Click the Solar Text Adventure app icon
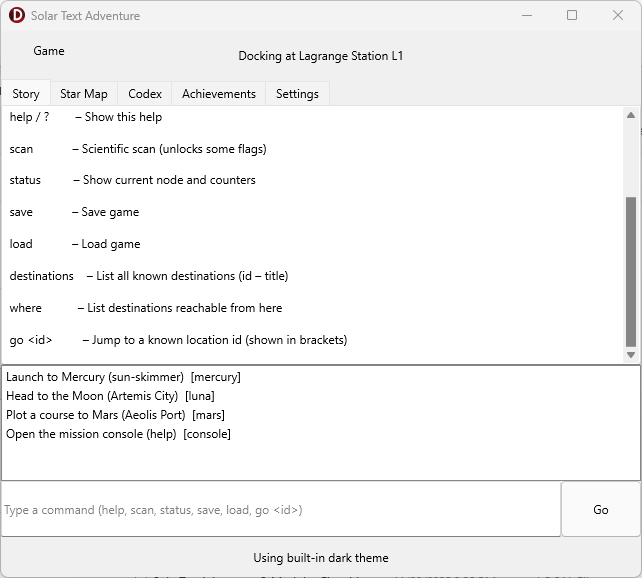Image resolution: width=642 pixels, height=578 pixels. pos(16,16)
